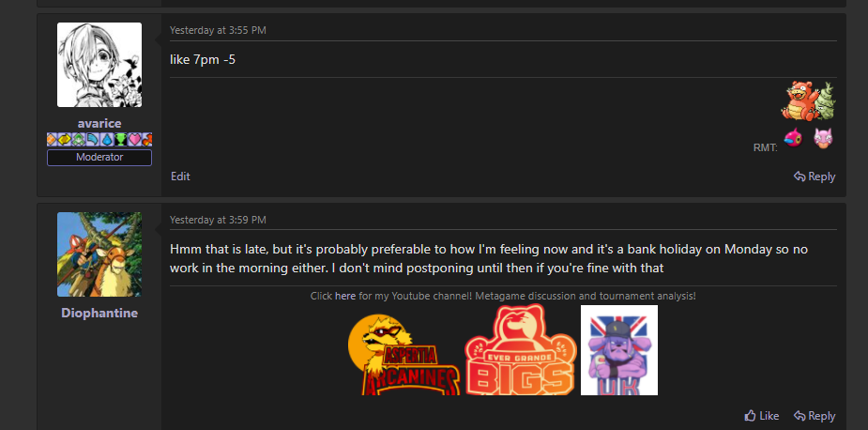Click the blue water drop badge
The image size is (868, 430).
coord(107,140)
